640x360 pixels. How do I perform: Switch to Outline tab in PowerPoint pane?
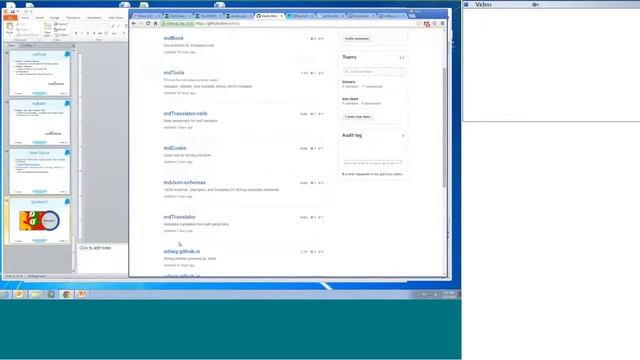coord(27,45)
